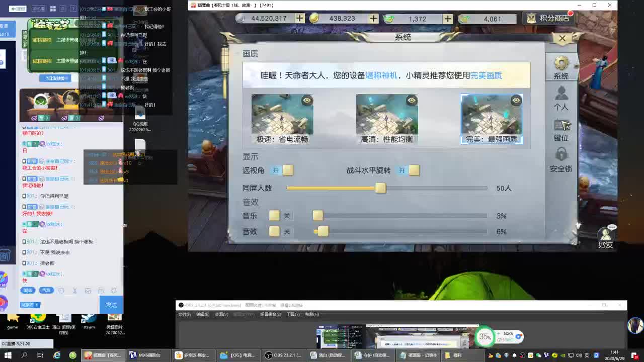This screenshot has height=362, width=644.
Task: Open Windows Start menu
Action: 9,355
